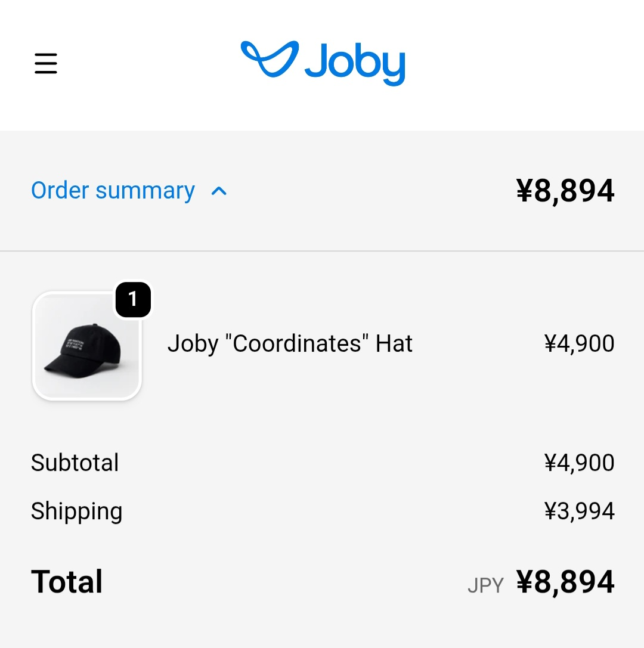The height and width of the screenshot is (648, 644).
Task: Collapse the Order summary section
Action: 113,191
